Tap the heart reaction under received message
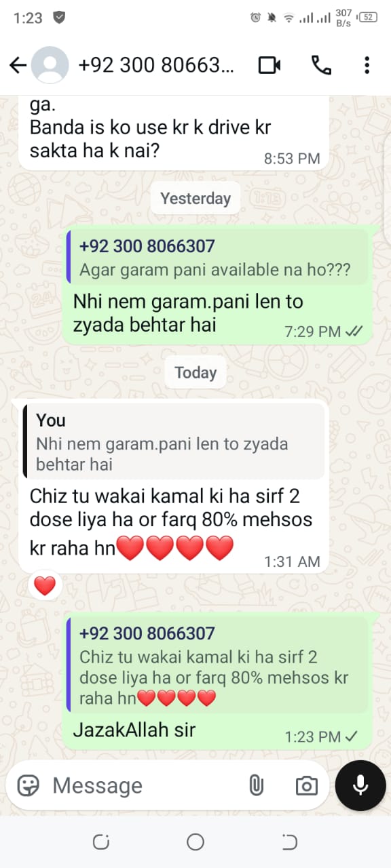 coord(45,585)
